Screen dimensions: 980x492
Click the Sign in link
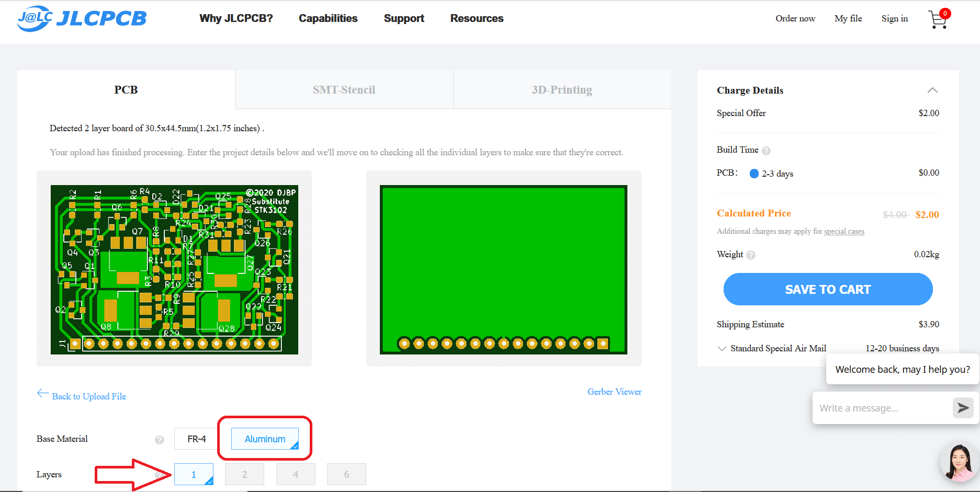coord(894,18)
